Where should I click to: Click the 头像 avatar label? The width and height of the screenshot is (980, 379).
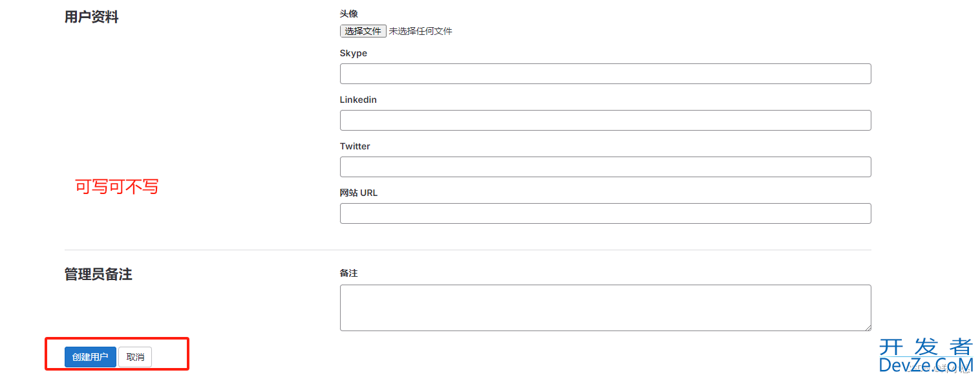(x=348, y=13)
